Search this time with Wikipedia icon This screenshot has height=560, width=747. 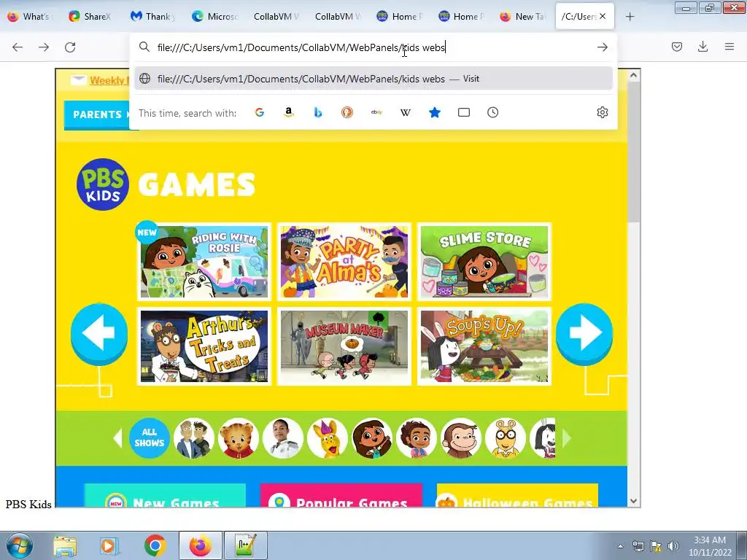(406, 112)
